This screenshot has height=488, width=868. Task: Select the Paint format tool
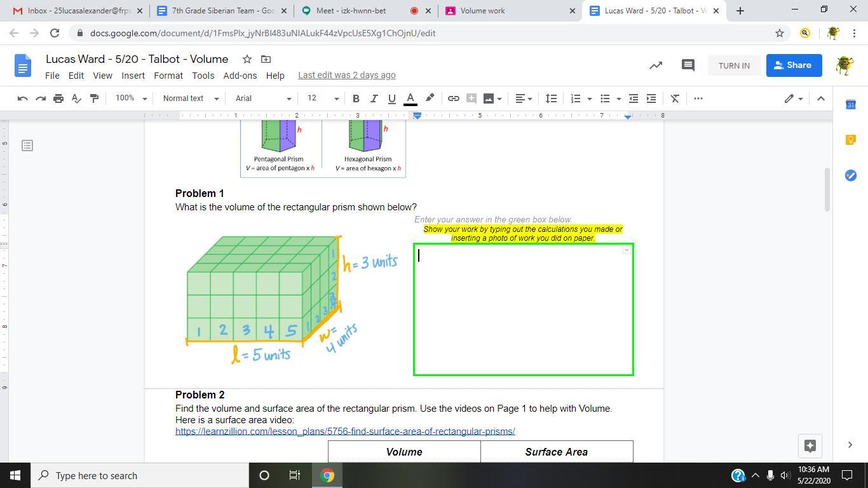[x=95, y=98]
